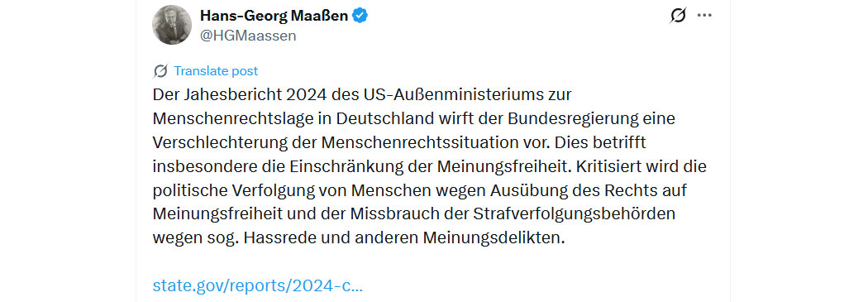Click the line starting 'politische Verfolgung von Menschen'
Image resolution: width=868 pixels, height=302 pixels.
pyautogui.click(x=419, y=190)
